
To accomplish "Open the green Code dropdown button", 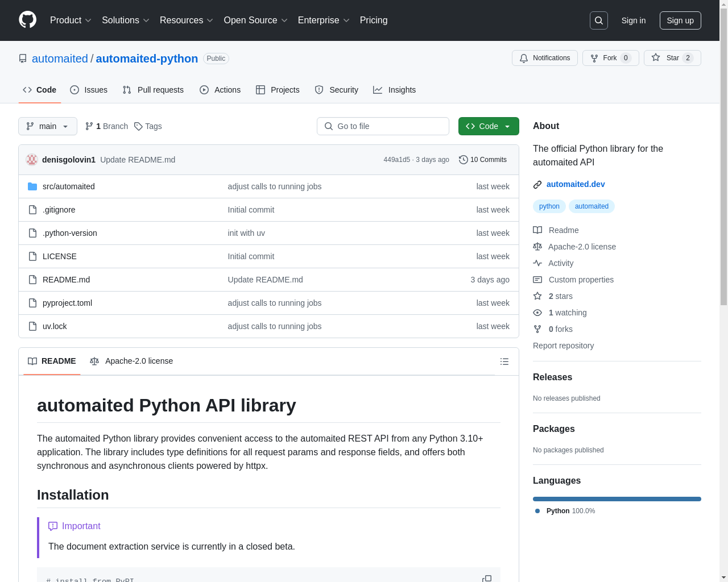I will 489,126.
